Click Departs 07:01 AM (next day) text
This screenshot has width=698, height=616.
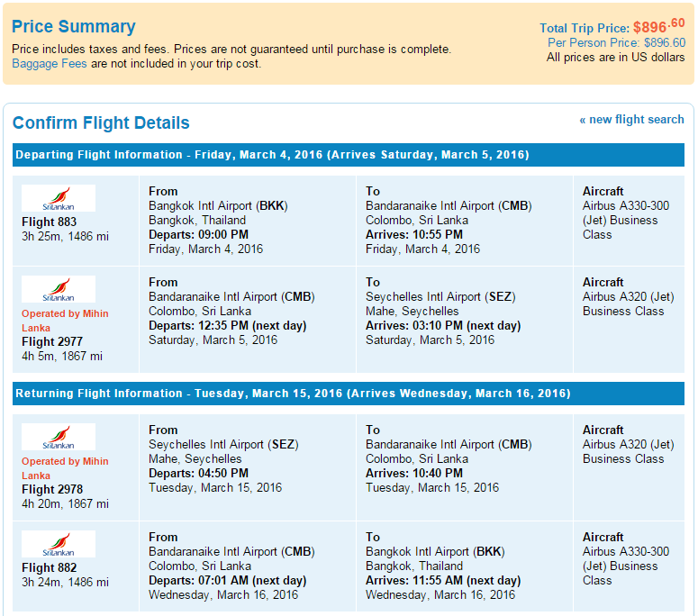(228, 580)
